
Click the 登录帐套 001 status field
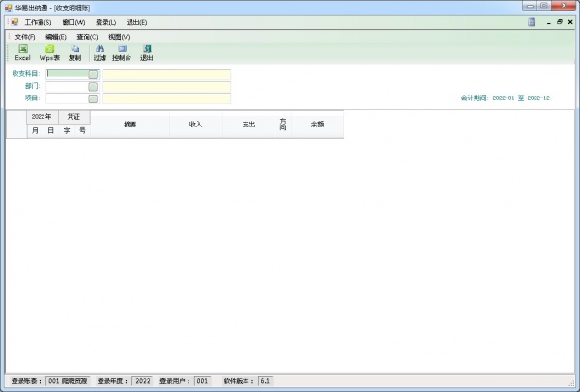[x=68, y=381]
